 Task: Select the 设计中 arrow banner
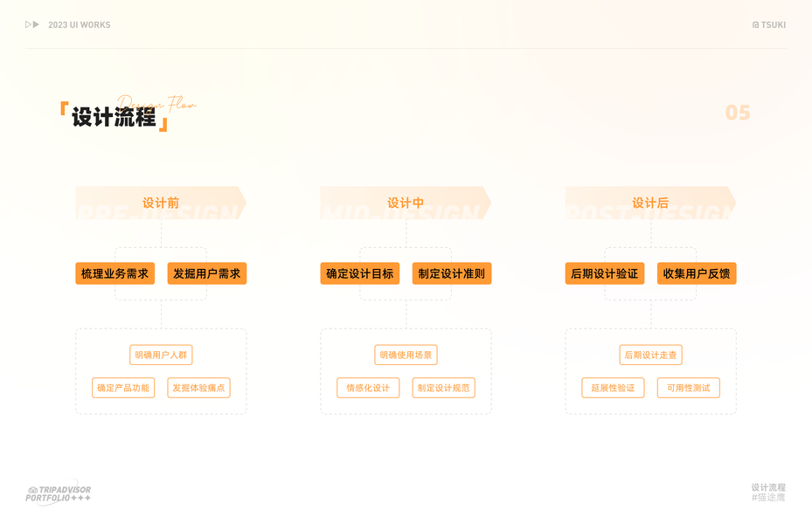click(x=406, y=203)
